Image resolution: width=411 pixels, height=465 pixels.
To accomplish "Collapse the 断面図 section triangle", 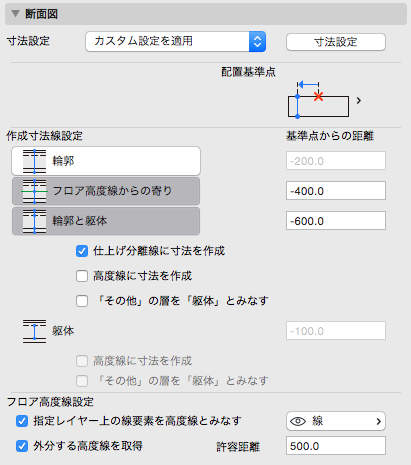I will point(15,14).
